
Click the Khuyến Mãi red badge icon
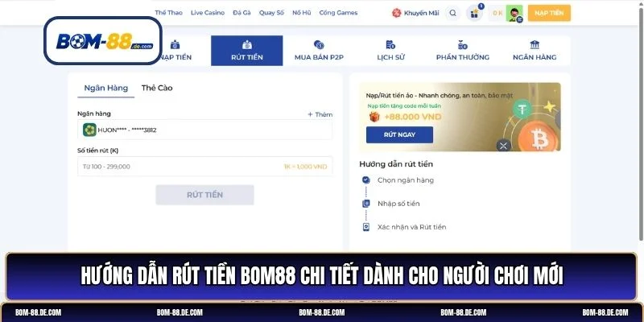pyautogui.click(x=396, y=13)
